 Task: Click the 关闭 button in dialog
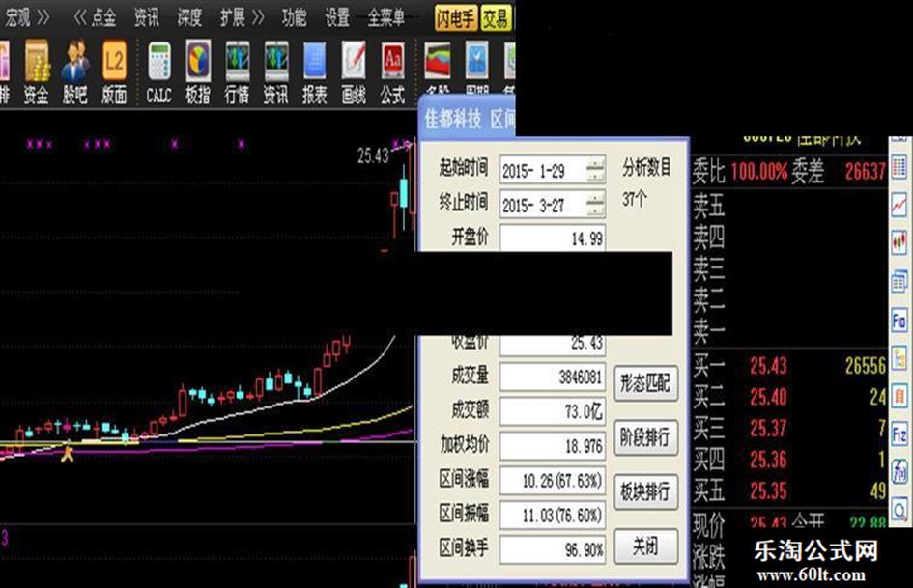click(645, 546)
